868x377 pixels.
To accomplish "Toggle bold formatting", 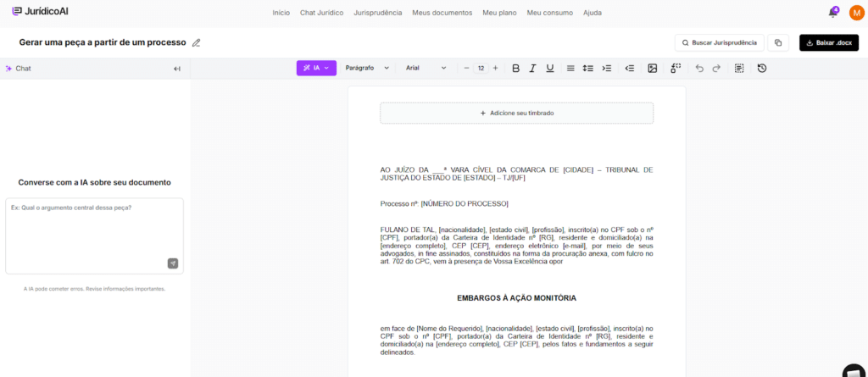I will [516, 68].
